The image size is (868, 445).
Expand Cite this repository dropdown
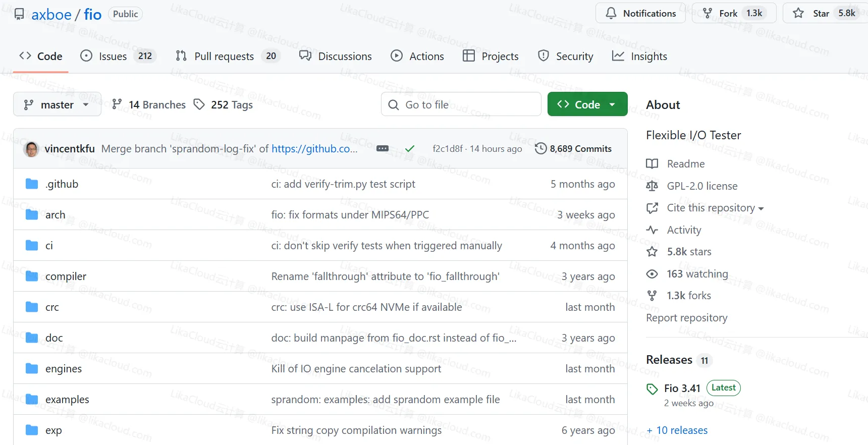click(x=715, y=208)
